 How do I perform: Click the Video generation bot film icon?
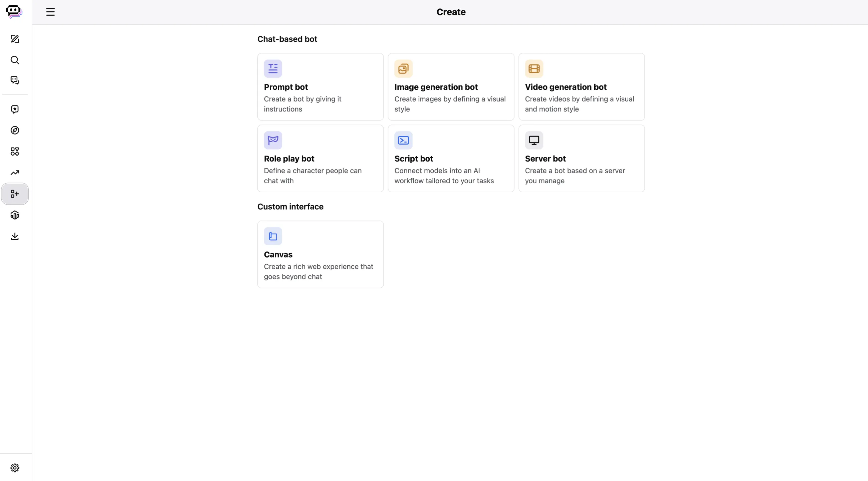(x=534, y=69)
